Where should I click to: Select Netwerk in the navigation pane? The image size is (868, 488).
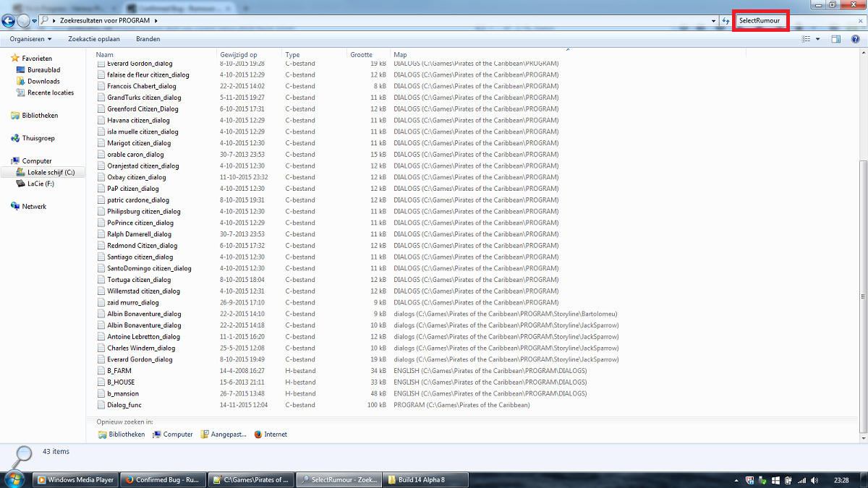(34, 207)
